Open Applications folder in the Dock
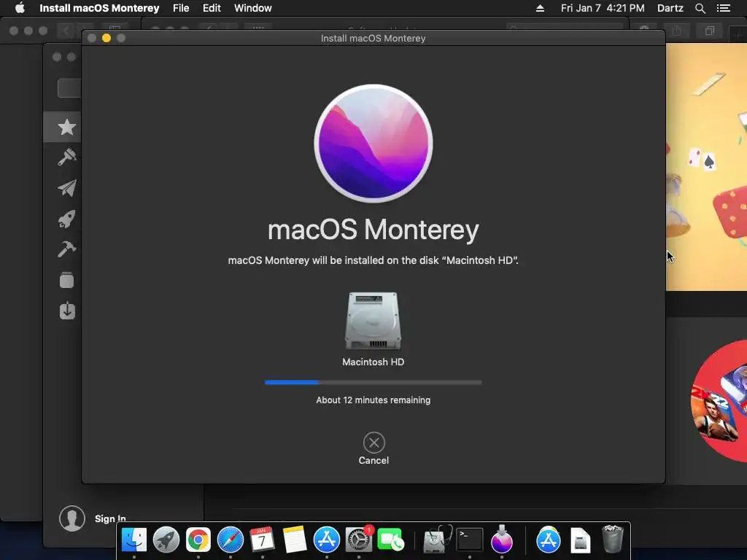 coord(549,540)
